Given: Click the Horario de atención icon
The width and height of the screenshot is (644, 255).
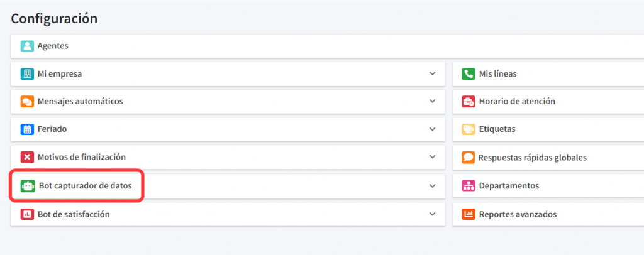Looking at the screenshot, I should [x=468, y=102].
